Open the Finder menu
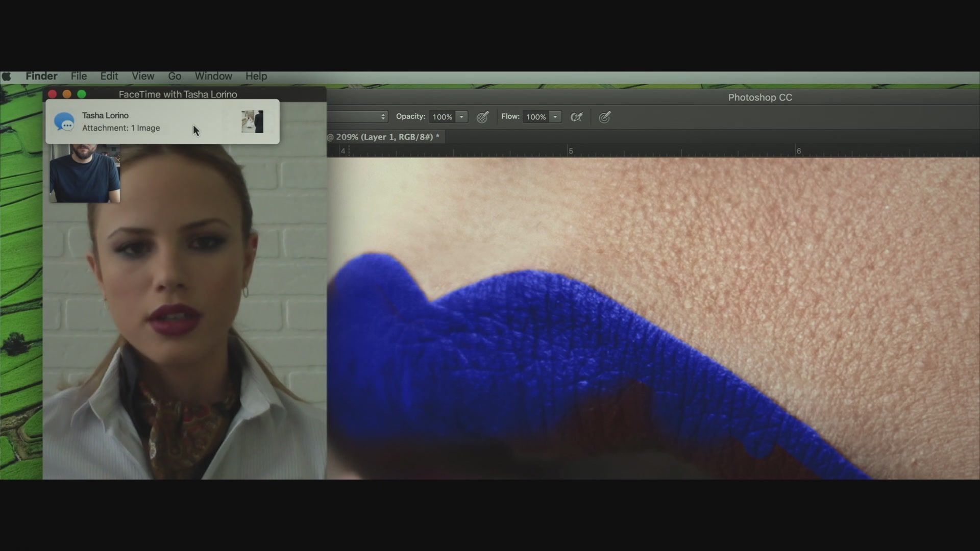980x551 pixels. coord(41,76)
